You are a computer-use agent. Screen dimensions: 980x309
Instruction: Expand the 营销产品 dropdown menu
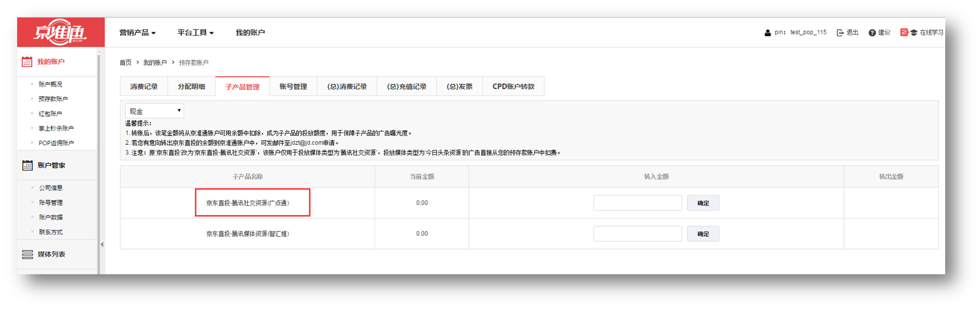coord(138,33)
